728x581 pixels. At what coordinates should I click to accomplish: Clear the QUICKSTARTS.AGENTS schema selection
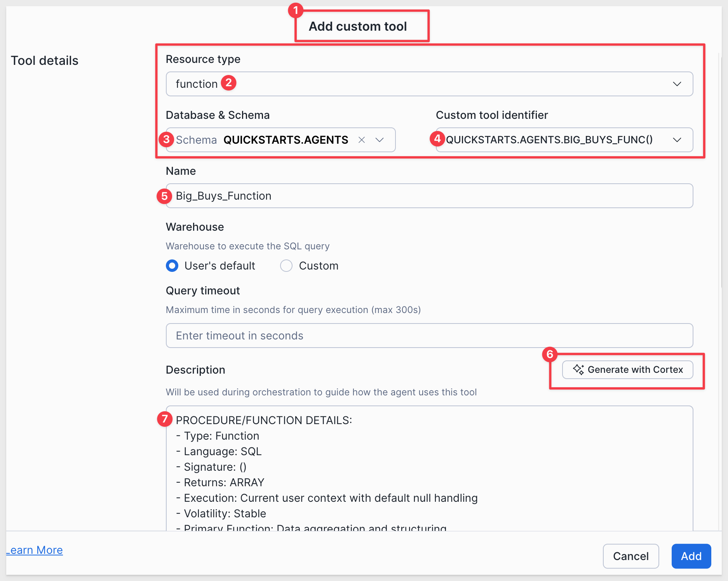point(361,140)
